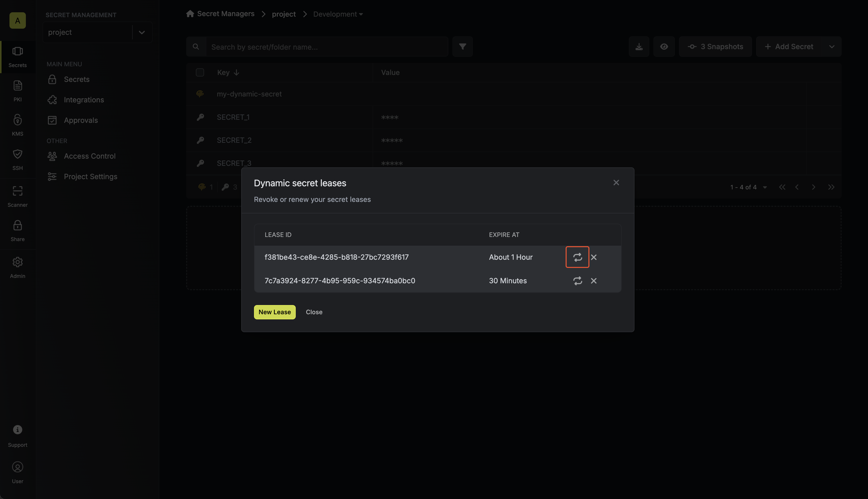Screen dimensions: 868x499
Task: Focus the secret search field
Action: click(x=327, y=47)
